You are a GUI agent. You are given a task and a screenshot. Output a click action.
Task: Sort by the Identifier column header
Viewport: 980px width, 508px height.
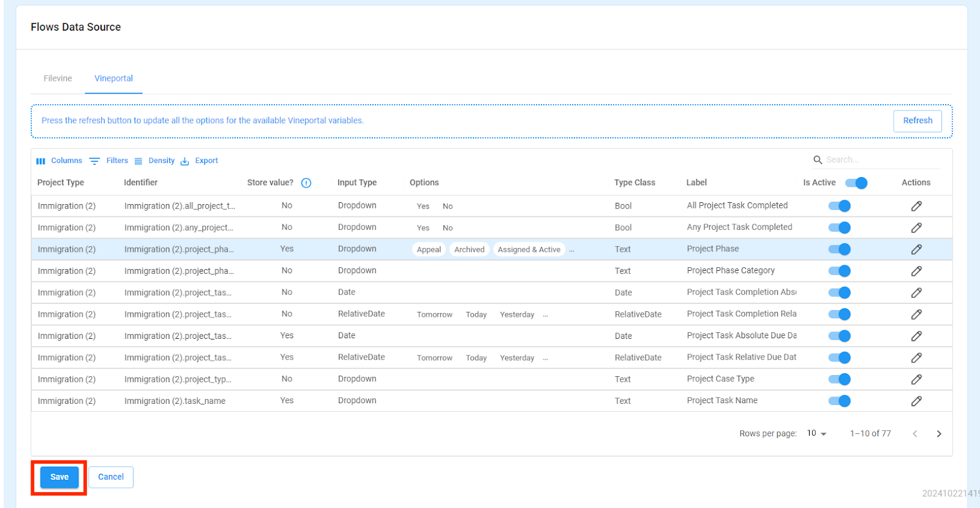[x=141, y=183]
